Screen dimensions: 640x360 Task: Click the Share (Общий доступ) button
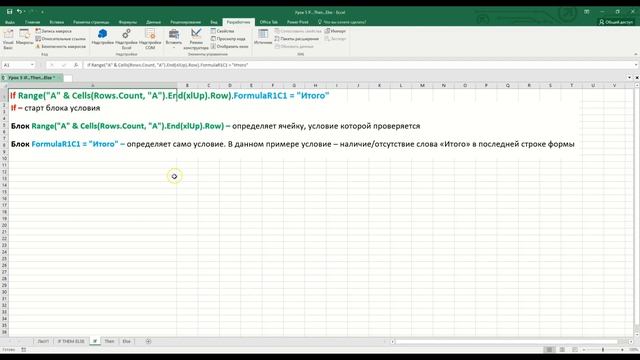[616, 22]
